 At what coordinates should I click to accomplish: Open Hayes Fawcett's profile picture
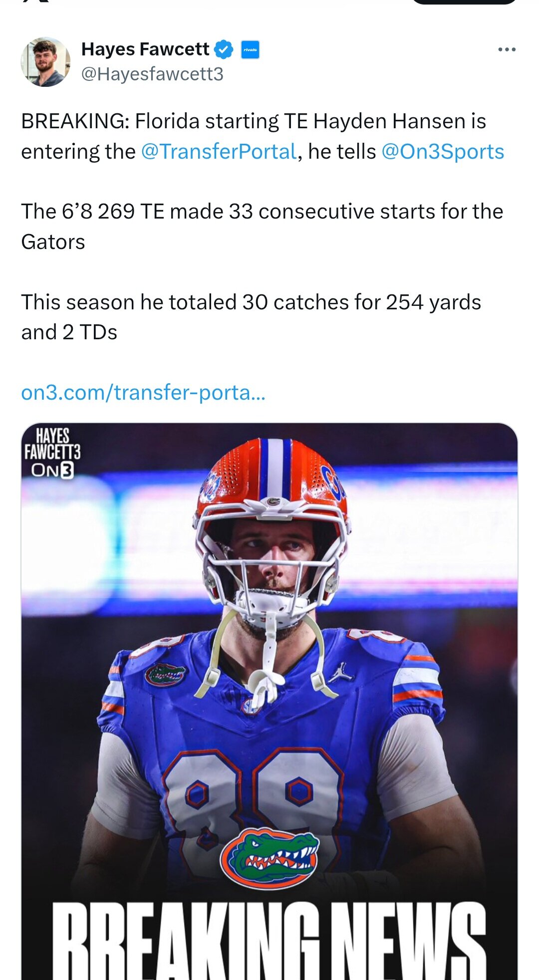pos(45,62)
